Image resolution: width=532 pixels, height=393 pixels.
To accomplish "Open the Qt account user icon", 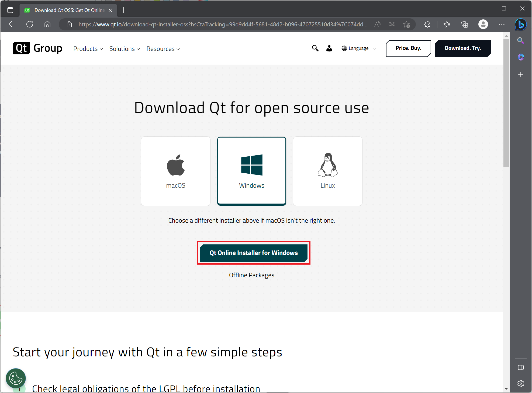I will 329,48.
